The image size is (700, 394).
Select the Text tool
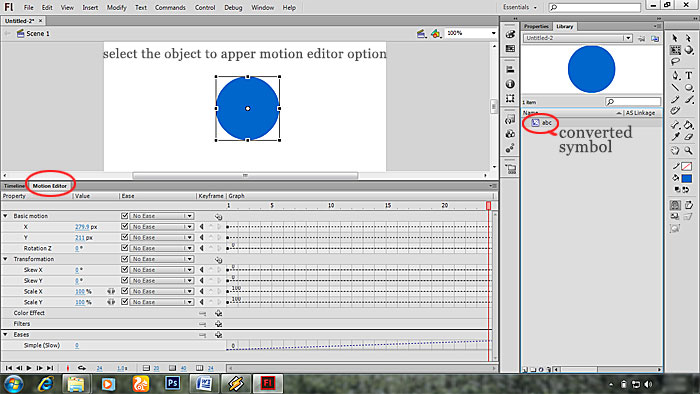(689, 75)
